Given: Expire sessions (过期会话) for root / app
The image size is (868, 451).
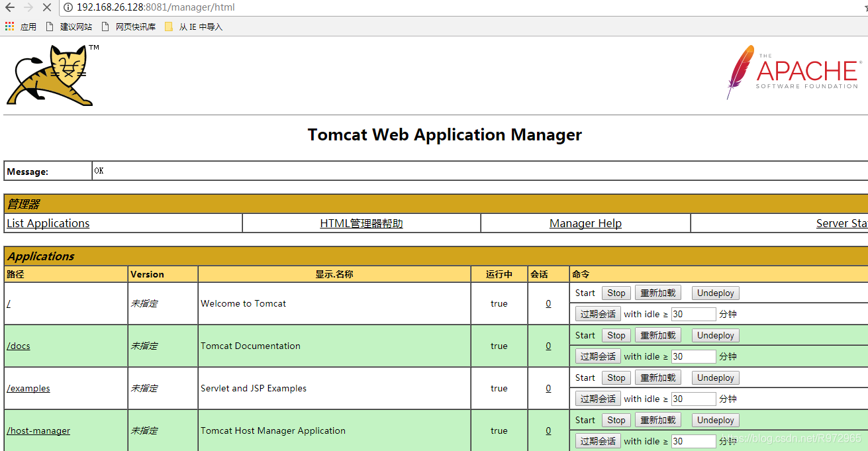Looking at the screenshot, I should click(x=598, y=314).
